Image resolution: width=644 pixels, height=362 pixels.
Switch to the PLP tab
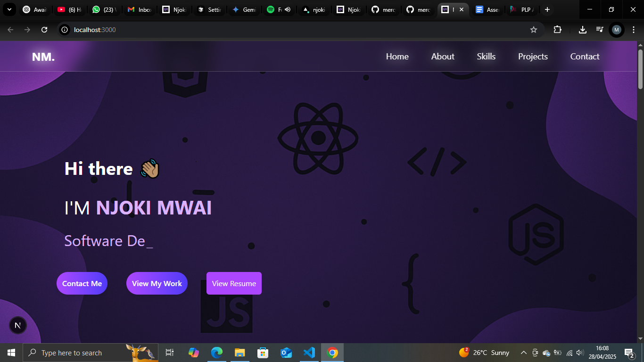point(522,9)
